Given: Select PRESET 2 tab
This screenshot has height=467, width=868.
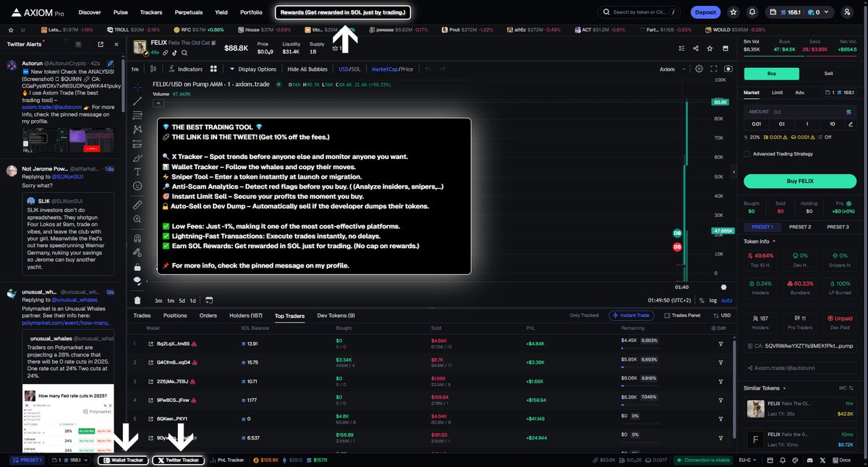Looking at the screenshot, I should point(799,227).
